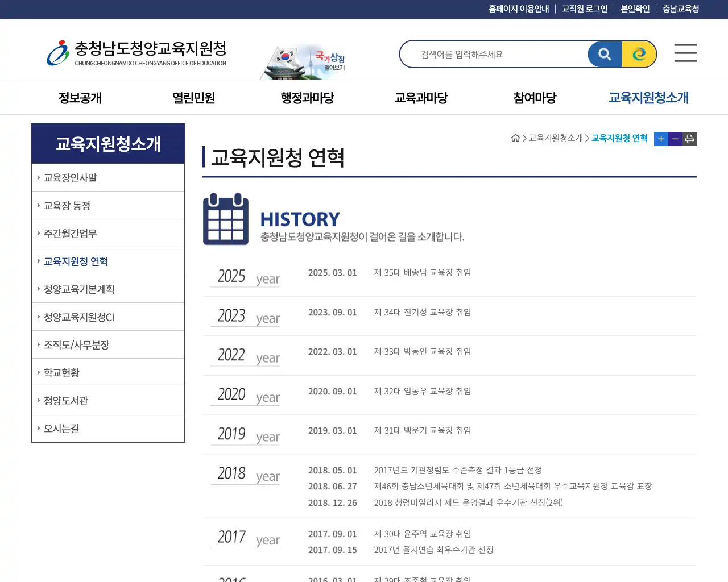Click the plus zoom-in button
This screenshot has width=728, height=582.
point(661,139)
